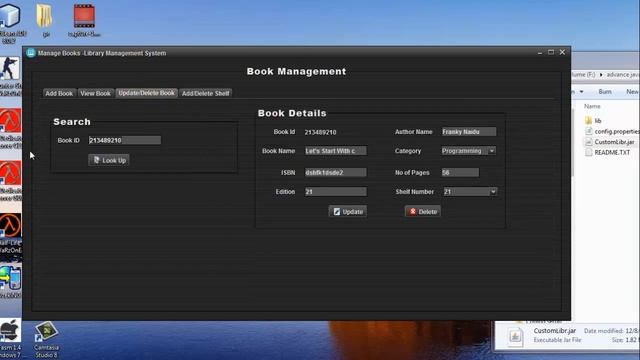The height and width of the screenshot is (360, 640).
Task: Close the Manage Books window
Action: tap(562, 52)
